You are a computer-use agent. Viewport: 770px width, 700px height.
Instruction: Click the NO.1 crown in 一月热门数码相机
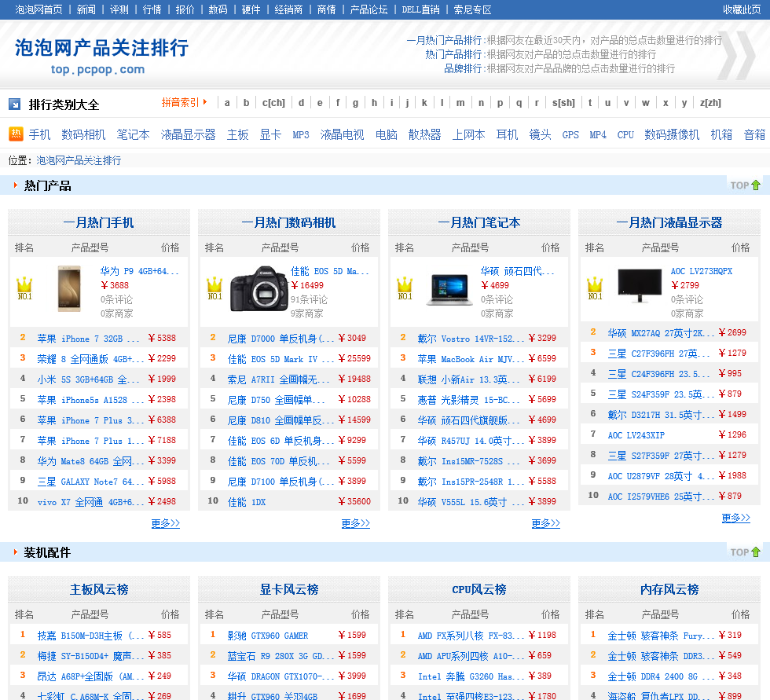point(214,288)
